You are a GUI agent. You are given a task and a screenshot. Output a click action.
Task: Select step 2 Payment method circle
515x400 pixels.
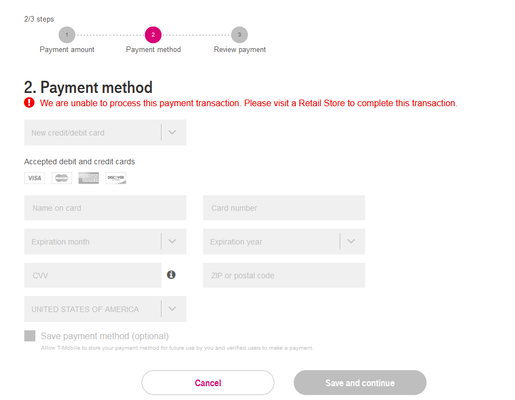point(153,35)
